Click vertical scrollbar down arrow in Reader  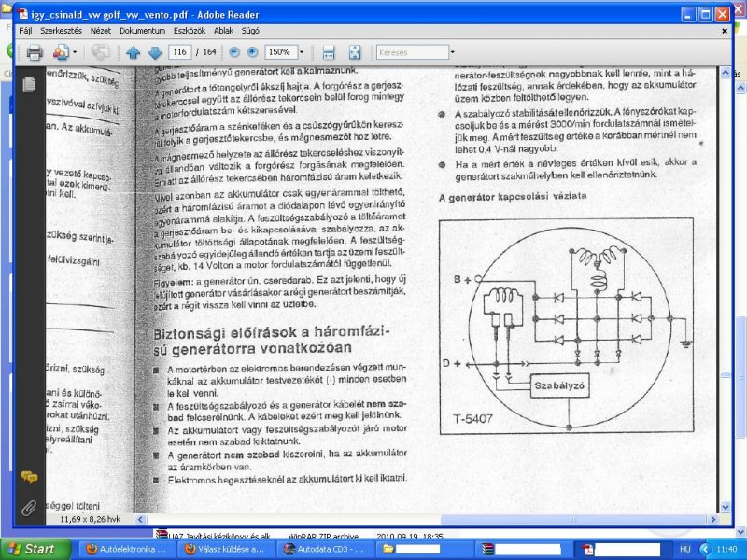726,507
